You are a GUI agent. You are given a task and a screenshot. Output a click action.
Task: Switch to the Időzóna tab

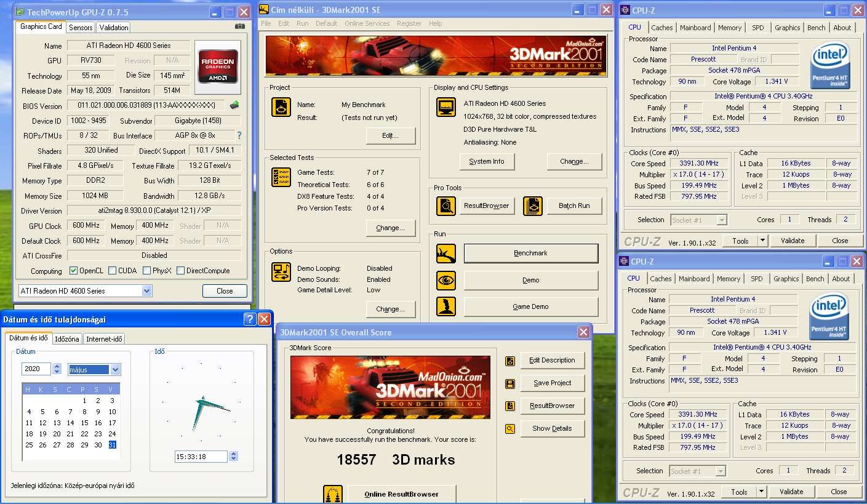click(66, 339)
